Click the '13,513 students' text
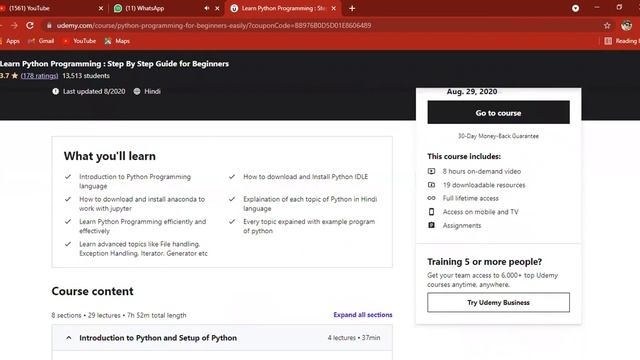The width and height of the screenshot is (640, 360). coord(86,76)
